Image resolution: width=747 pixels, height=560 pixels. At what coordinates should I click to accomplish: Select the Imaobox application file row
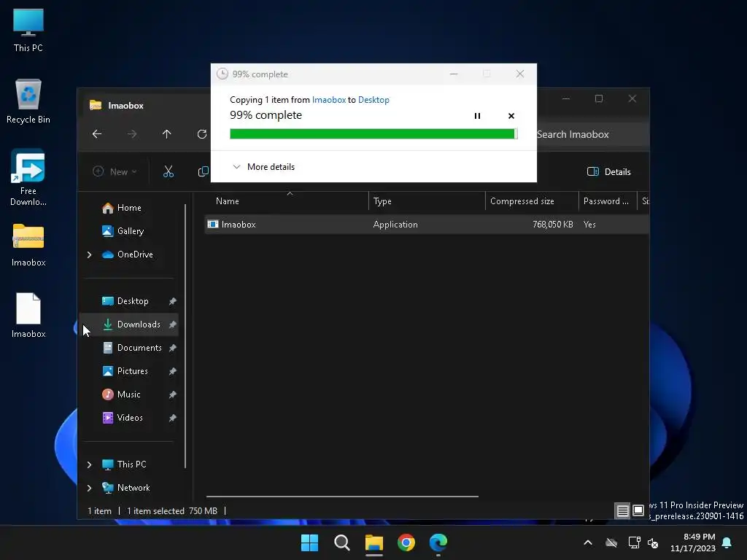coord(427,225)
